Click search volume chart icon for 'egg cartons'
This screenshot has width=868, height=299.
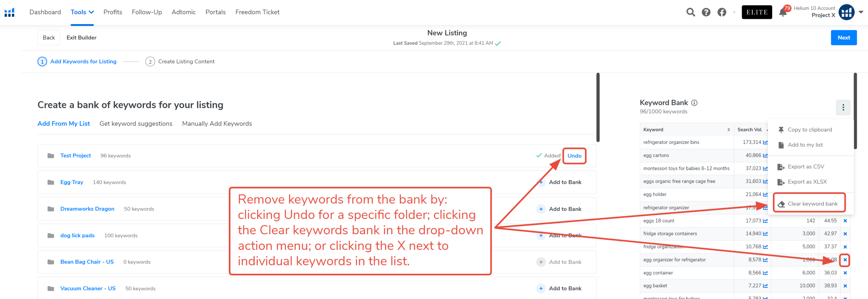tap(765, 155)
